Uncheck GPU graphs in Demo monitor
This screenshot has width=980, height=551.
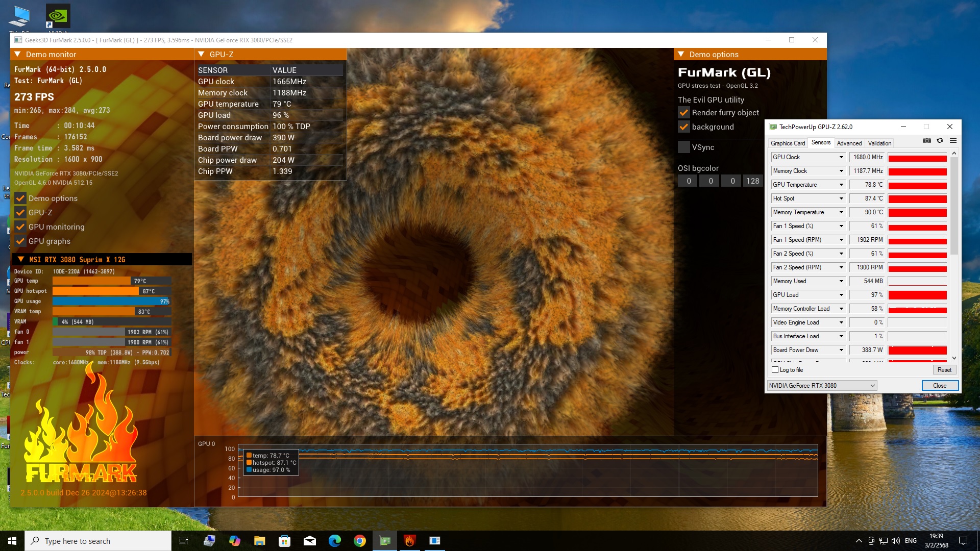coord(20,241)
